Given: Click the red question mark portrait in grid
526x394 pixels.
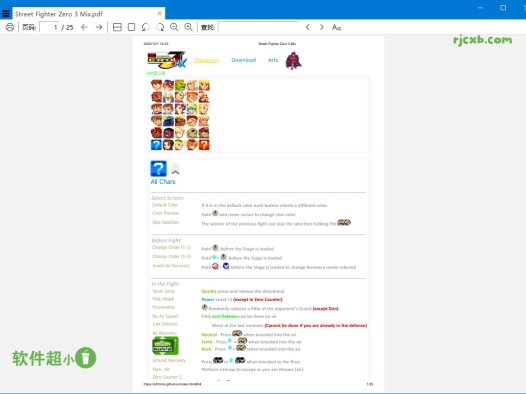Looking at the screenshot, I should click(x=204, y=145).
